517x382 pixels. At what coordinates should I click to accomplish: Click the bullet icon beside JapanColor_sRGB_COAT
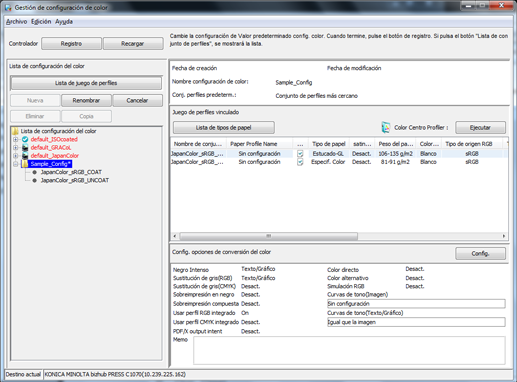click(34, 172)
